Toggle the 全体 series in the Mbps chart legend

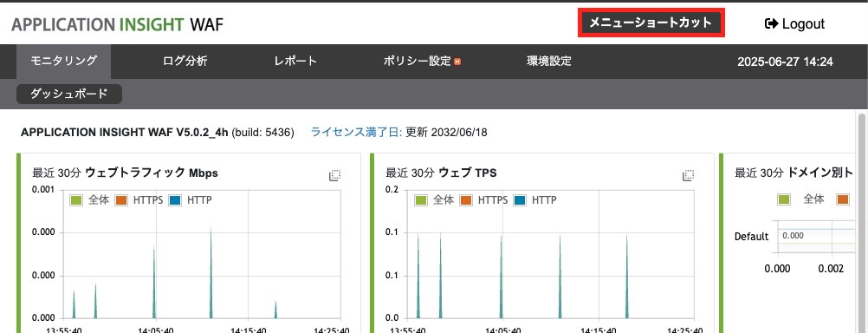88,200
